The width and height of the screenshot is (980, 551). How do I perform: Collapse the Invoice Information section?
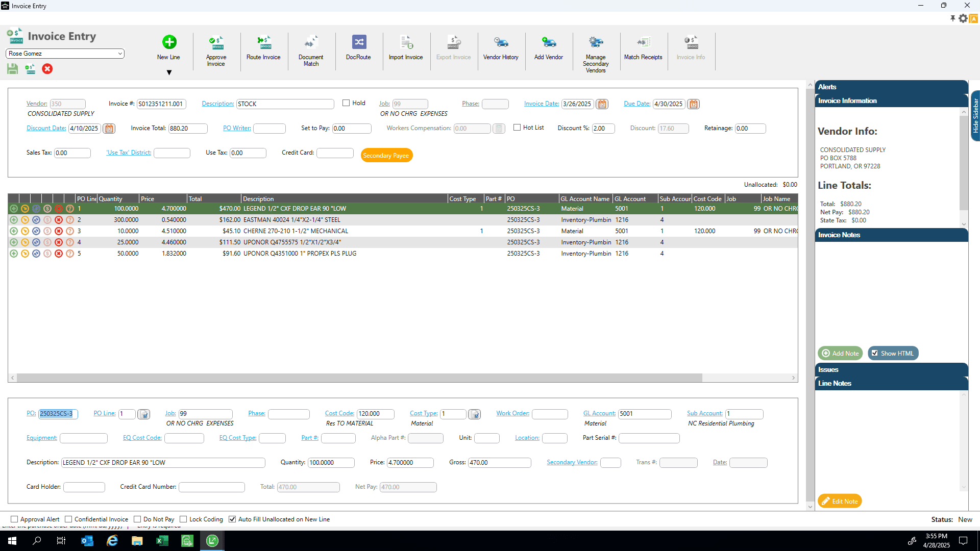click(891, 101)
